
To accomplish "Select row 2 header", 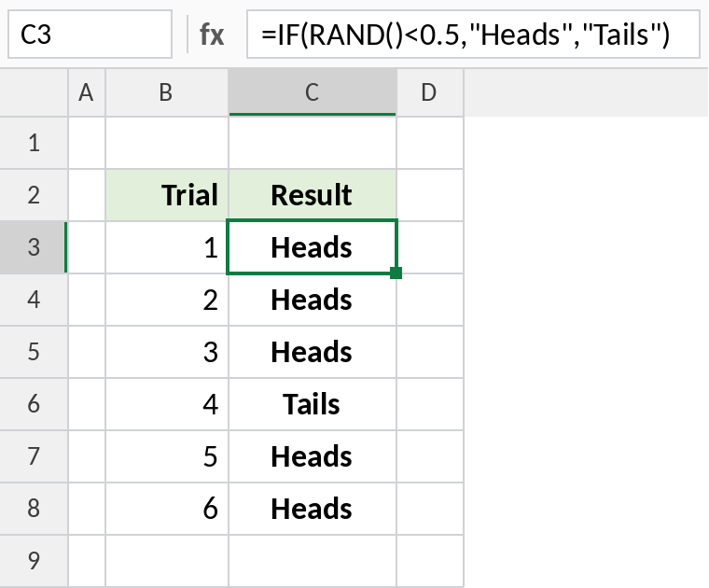I will (34, 195).
